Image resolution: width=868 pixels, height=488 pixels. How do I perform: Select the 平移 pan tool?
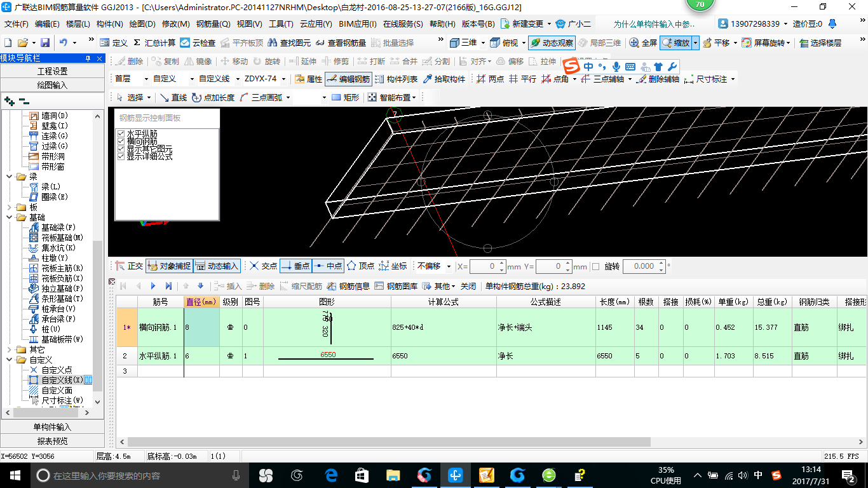(x=716, y=43)
